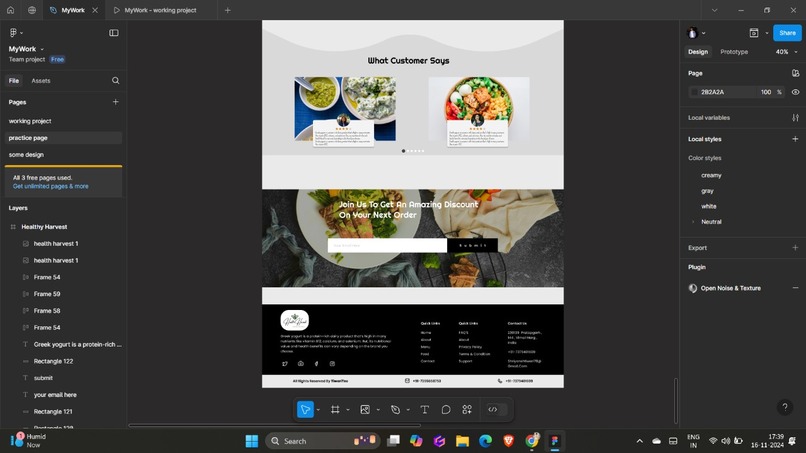This screenshot has width=806, height=453.
Task: Select the Move tool in bottom toolbar
Action: click(305, 409)
